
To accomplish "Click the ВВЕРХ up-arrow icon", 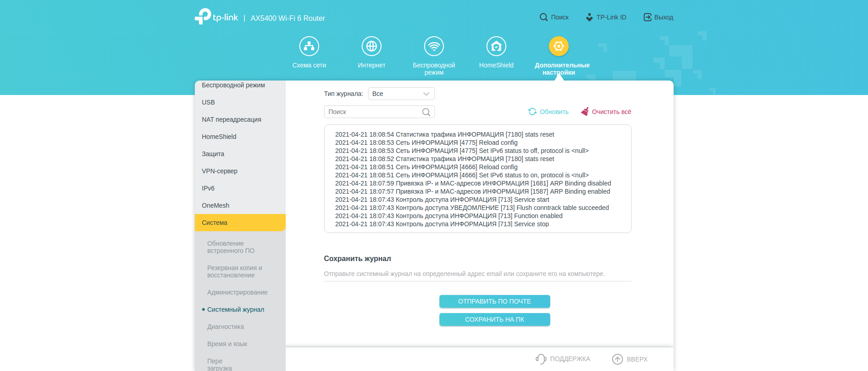I will (x=618, y=359).
